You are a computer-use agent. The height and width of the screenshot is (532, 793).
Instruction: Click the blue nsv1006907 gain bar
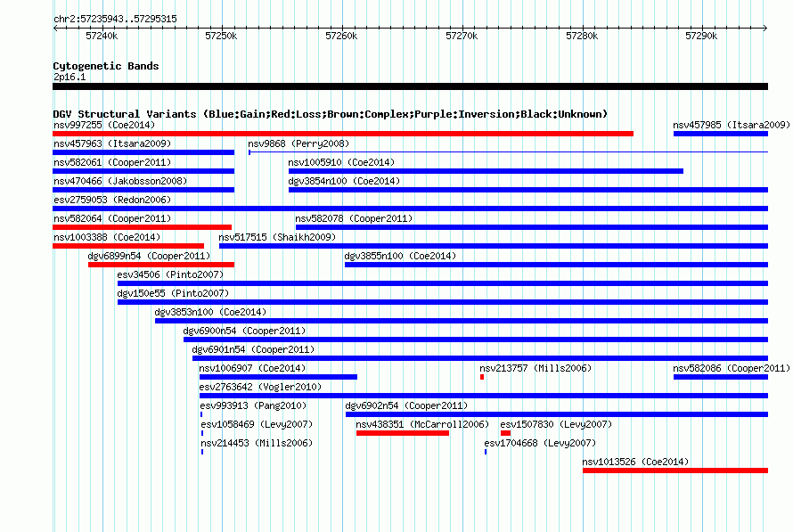tap(278, 377)
